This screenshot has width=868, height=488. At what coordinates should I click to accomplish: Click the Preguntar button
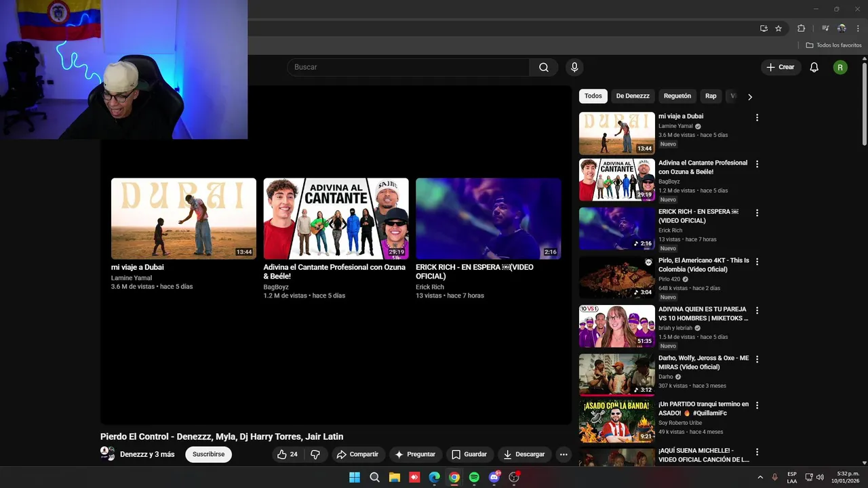[x=415, y=454]
